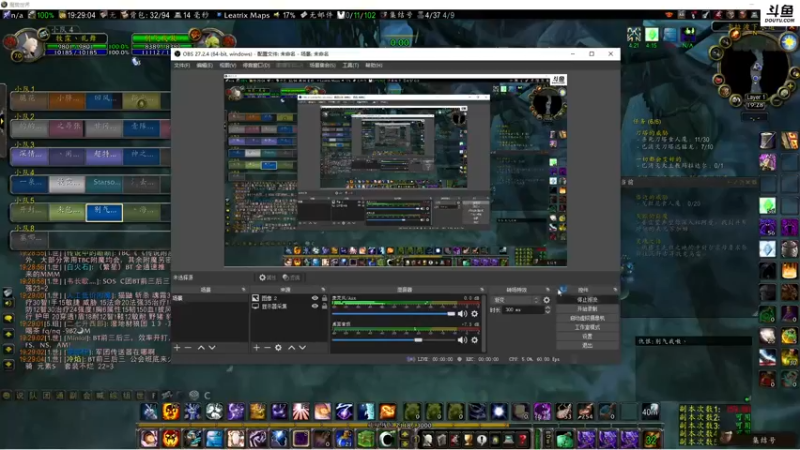Select the 图像 2 source row
This screenshot has height=450, width=800.
click(289, 298)
